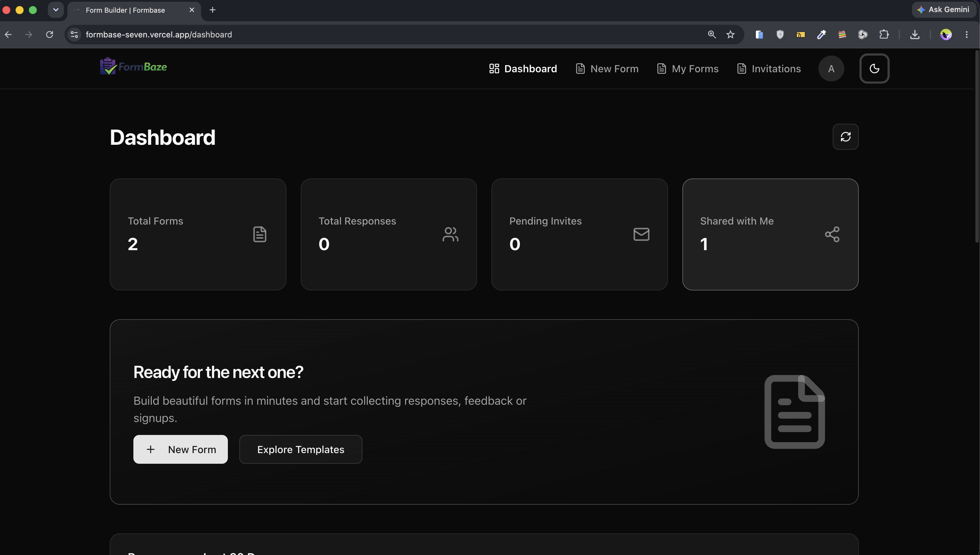Image resolution: width=980 pixels, height=555 pixels.
Task: Open Invitations in the navigation
Action: click(x=769, y=69)
